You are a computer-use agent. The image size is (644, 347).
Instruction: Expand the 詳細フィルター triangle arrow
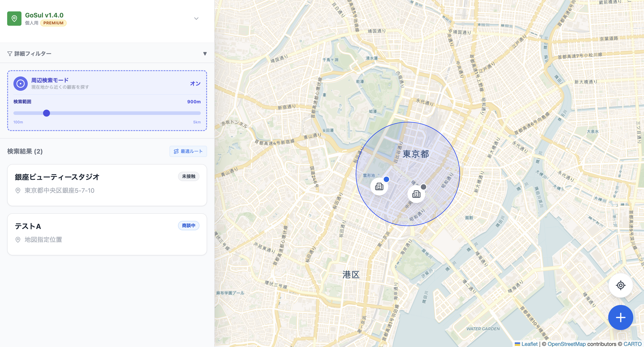coord(205,54)
